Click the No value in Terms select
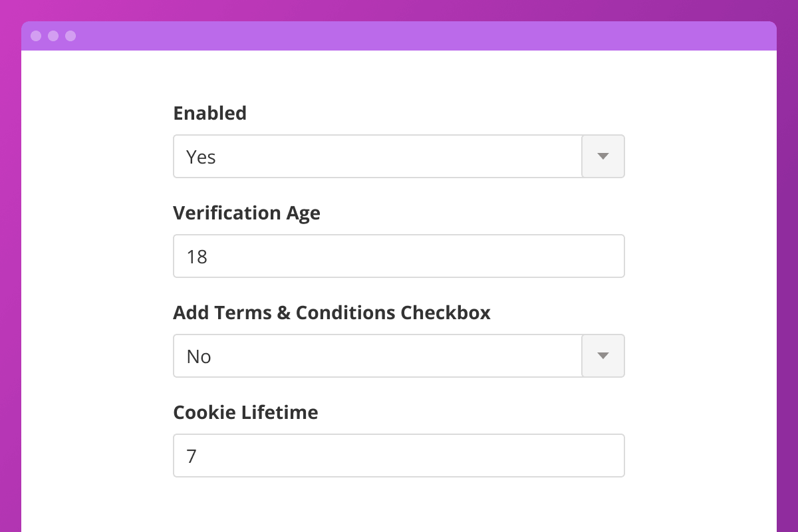This screenshot has width=798, height=532. [x=199, y=356]
